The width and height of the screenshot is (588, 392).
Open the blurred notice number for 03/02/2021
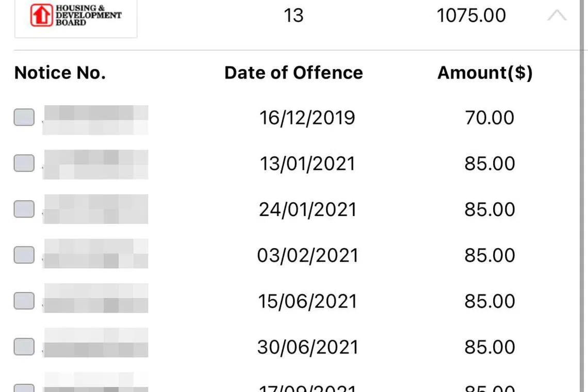tap(95, 253)
